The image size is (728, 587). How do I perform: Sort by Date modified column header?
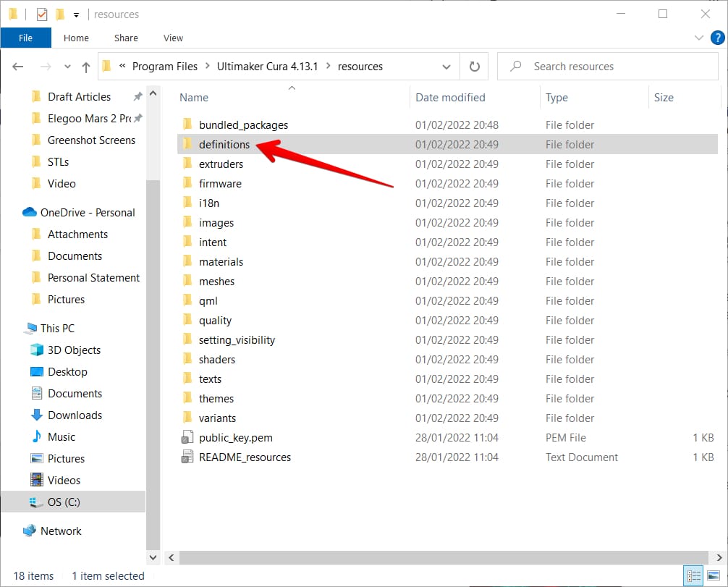pos(450,98)
